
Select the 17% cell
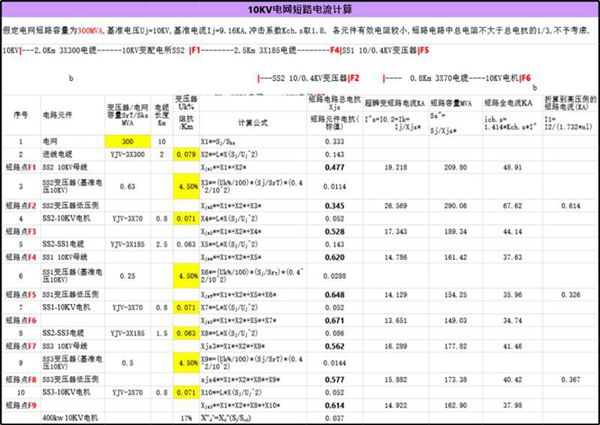(x=186, y=418)
